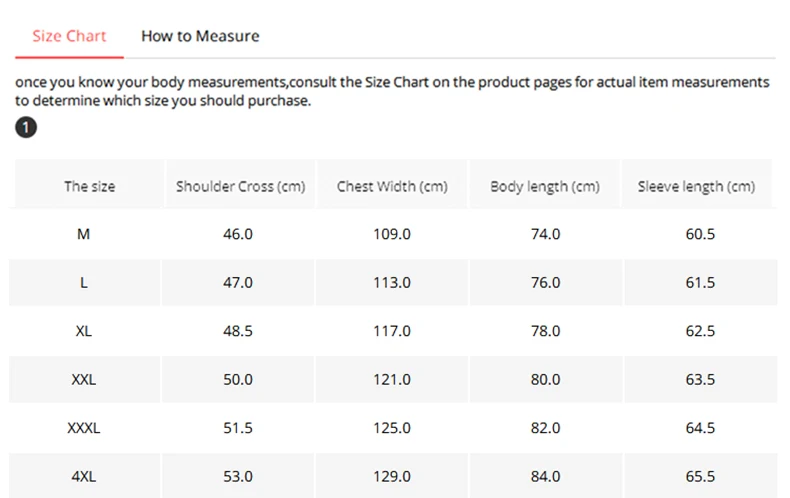Select the XL size row label
The image size is (790, 498).
point(84,331)
